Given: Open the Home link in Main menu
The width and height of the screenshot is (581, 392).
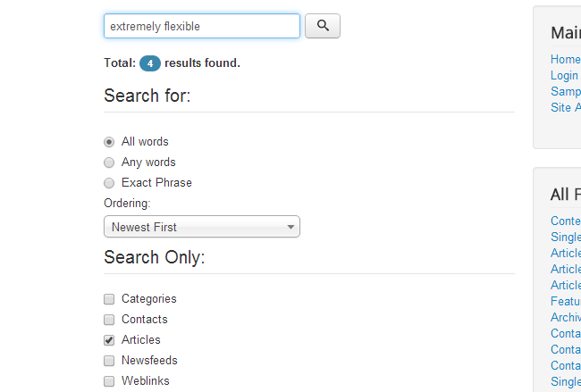Looking at the screenshot, I should (x=565, y=60).
